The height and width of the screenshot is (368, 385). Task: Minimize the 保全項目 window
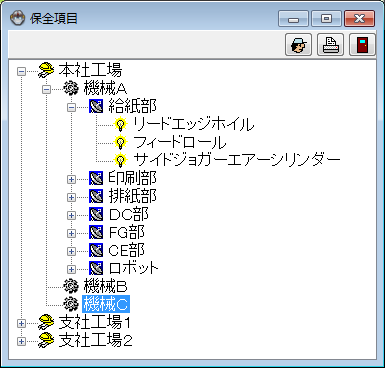coord(293,19)
